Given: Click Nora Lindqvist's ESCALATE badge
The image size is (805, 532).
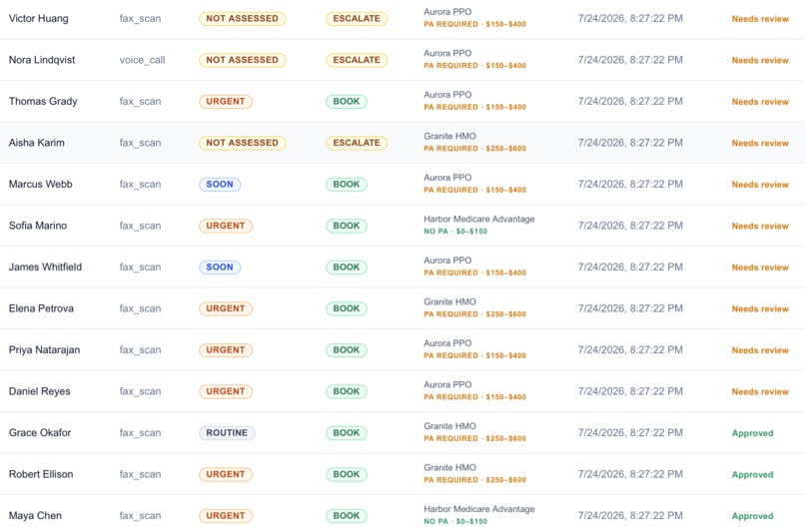Looking at the screenshot, I should [357, 60].
